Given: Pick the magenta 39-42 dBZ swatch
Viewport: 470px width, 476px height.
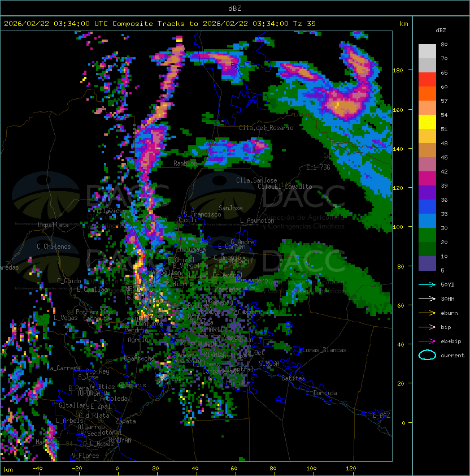Looking at the screenshot, I should click(x=427, y=178).
